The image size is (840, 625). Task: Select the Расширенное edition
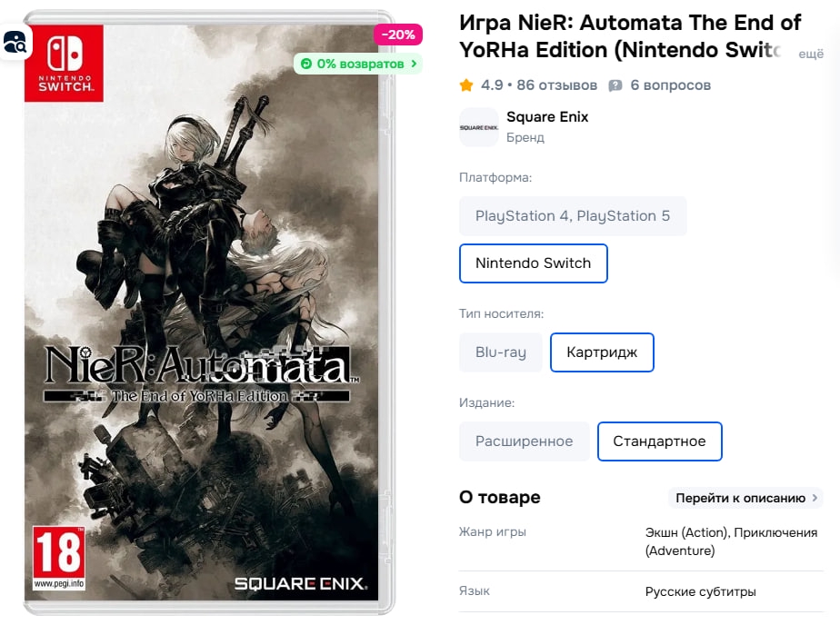pos(524,441)
